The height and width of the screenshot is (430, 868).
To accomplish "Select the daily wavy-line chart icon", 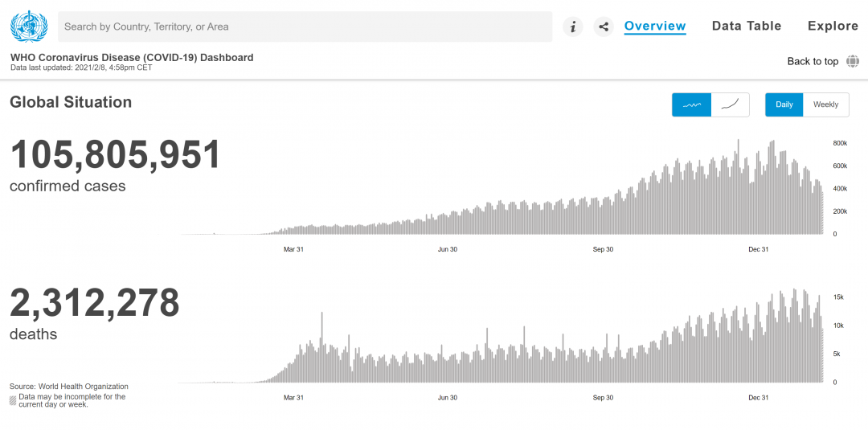I will point(691,104).
